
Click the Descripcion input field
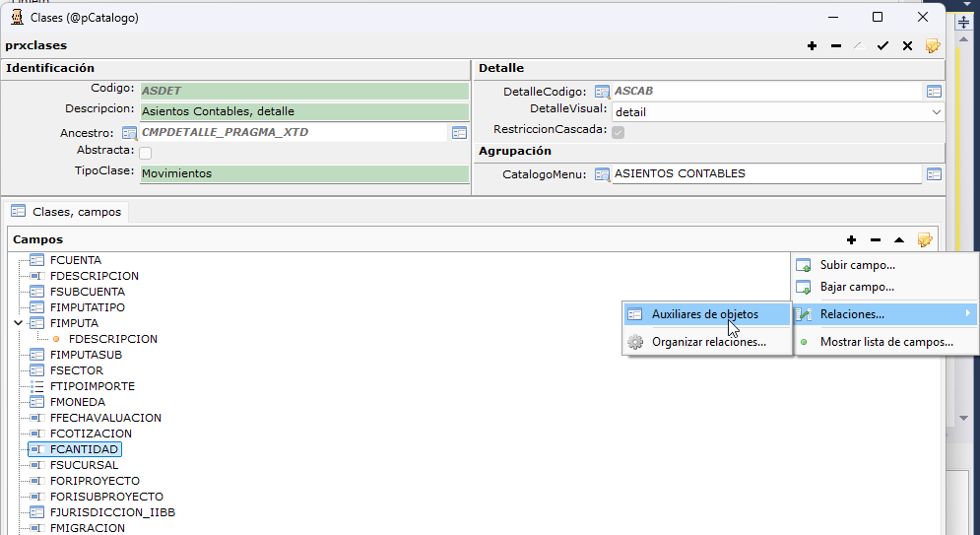point(304,111)
